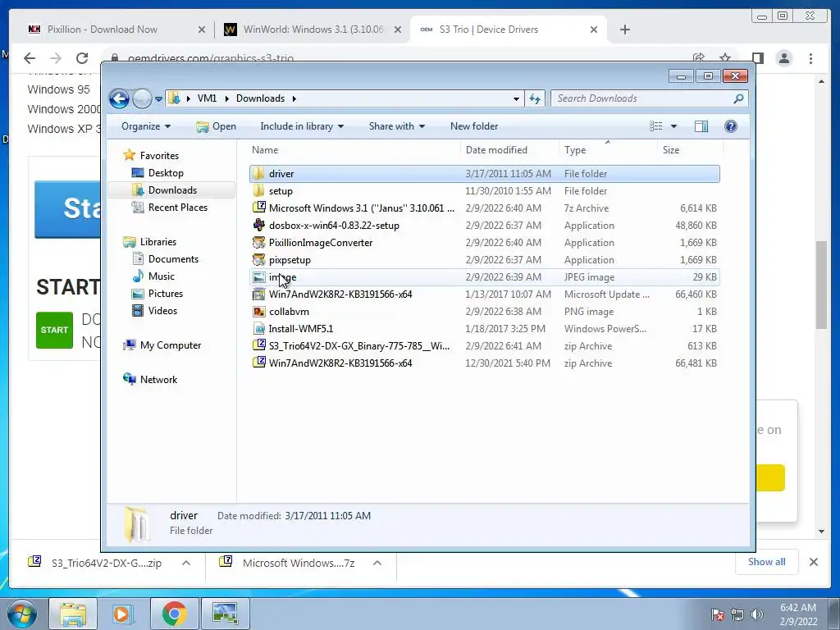
Task: Bookmark this page with star icon
Action: point(725,57)
